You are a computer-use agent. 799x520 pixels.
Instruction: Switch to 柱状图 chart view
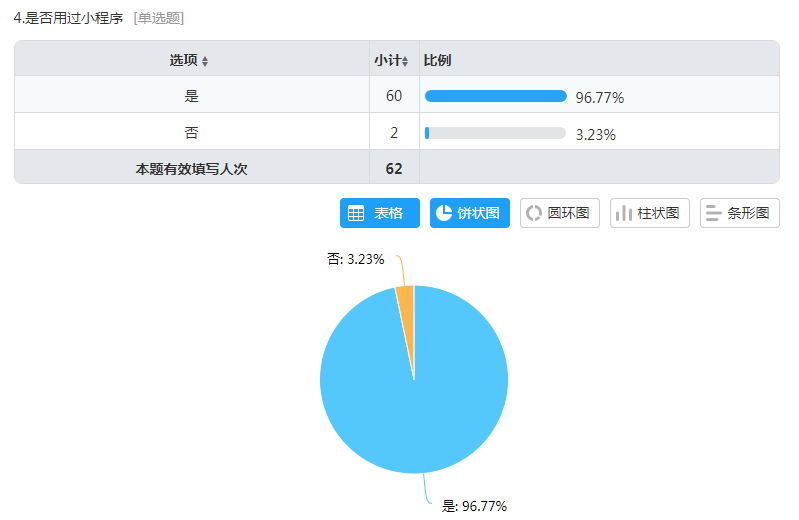point(649,213)
